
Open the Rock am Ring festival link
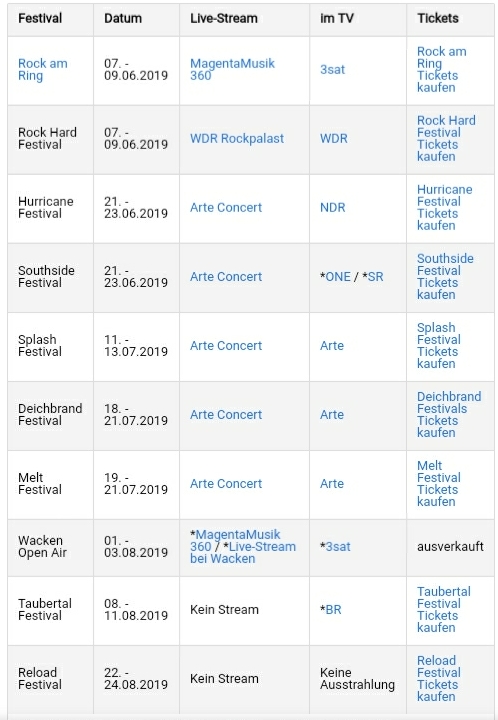pos(43,69)
